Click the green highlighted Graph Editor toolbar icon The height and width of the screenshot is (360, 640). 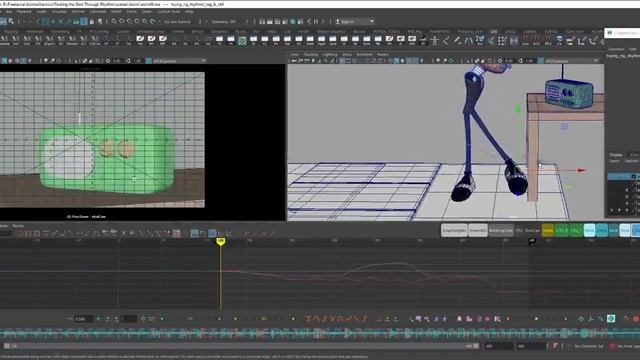(611, 319)
